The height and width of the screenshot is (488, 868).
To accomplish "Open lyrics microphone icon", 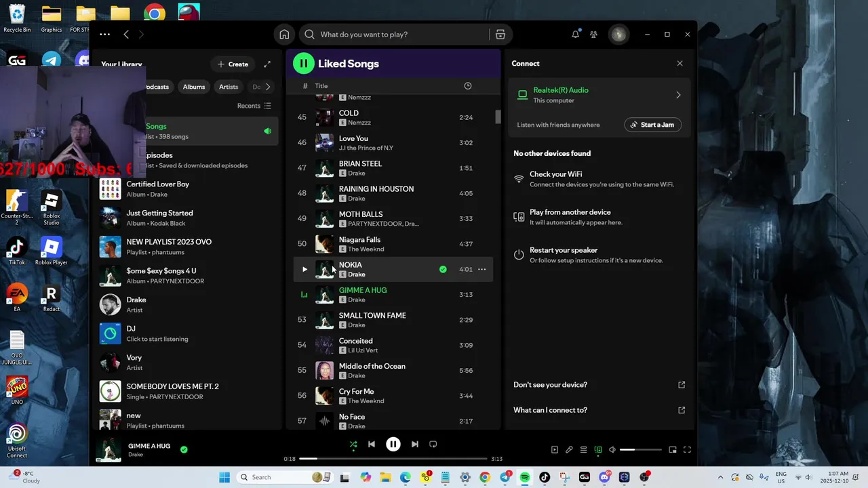I will pos(569,449).
